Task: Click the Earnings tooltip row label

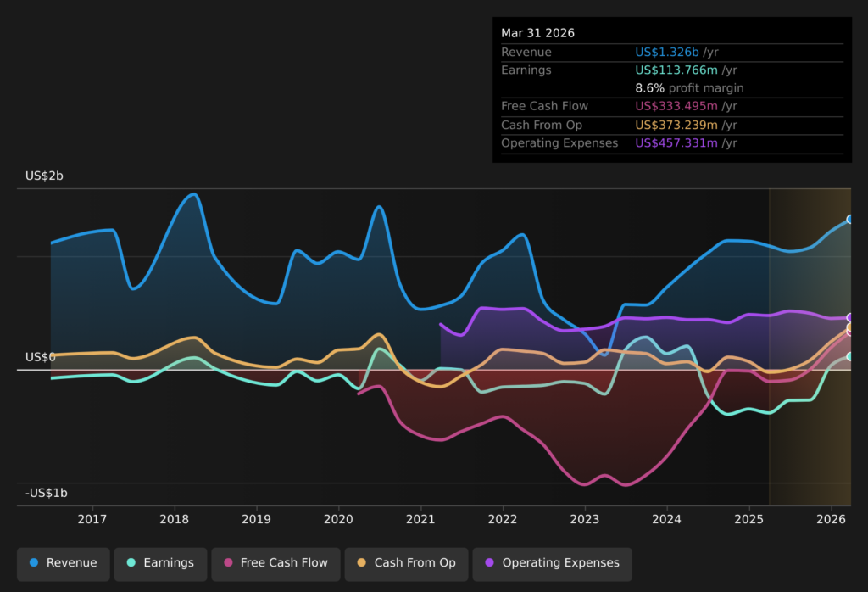Action: [x=526, y=70]
